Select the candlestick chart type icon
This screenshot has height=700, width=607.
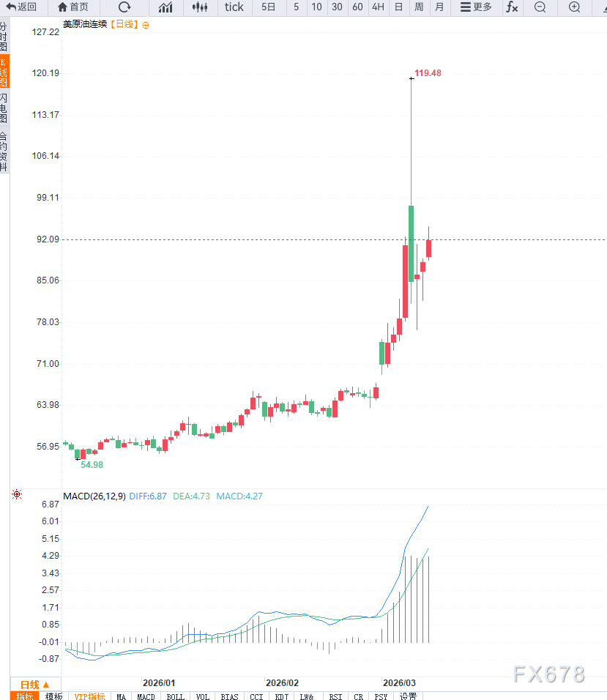tap(200, 7)
